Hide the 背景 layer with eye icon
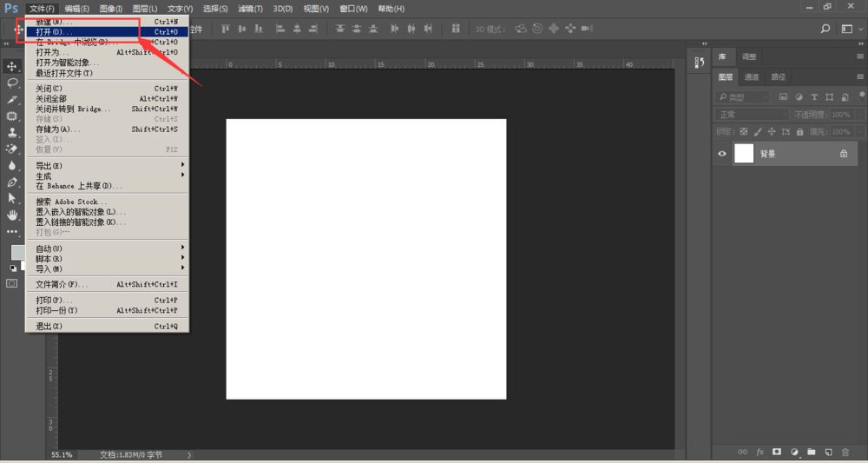This screenshot has width=868, height=463. coord(722,154)
